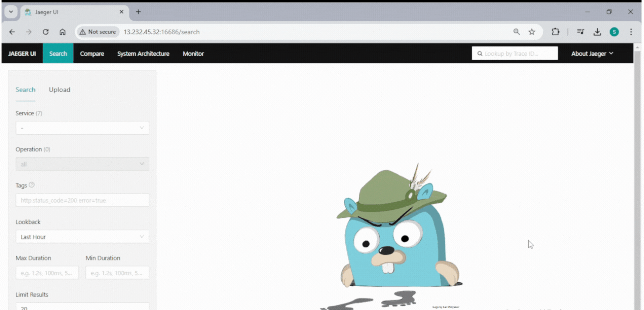Click the JAEGER UI logo link
This screenshot has width=644, height=310.
click(22, 54)
